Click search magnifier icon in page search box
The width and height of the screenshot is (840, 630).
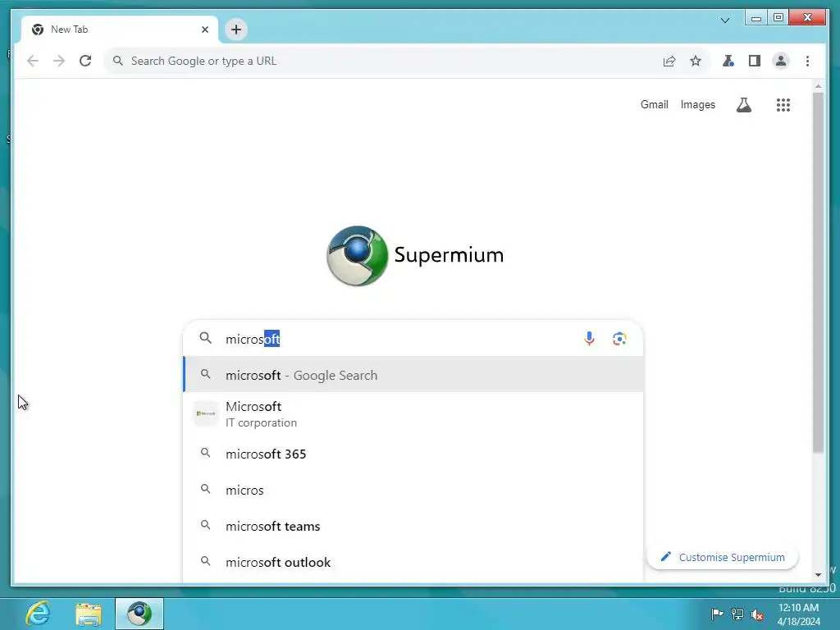coord(205,338)
